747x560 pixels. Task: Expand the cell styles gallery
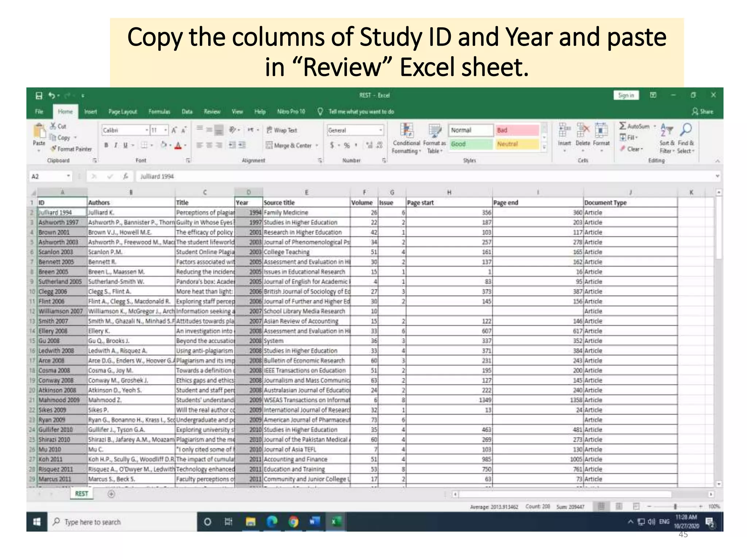pyautogui.click(x=544, y=148)
